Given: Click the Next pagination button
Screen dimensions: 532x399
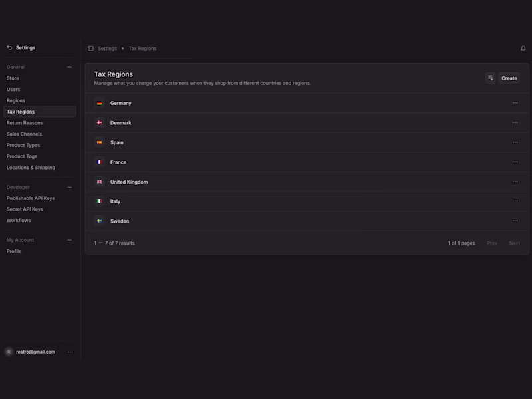Looking at the screenshot, I should pos(514,243).
